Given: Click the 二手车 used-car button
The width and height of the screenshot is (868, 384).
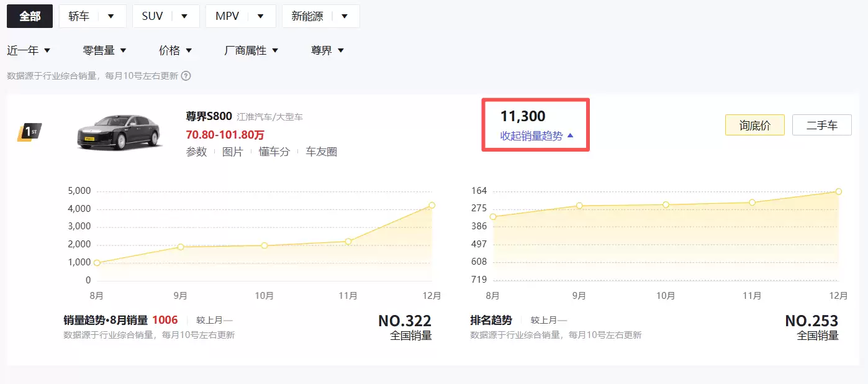Looking at the screenshot, I should point(822,125).
